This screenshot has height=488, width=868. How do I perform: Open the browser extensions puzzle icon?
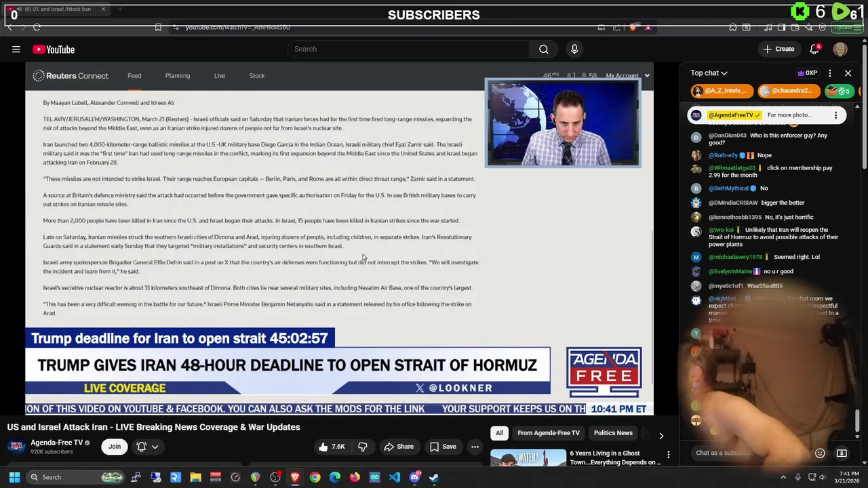(733, 27)
